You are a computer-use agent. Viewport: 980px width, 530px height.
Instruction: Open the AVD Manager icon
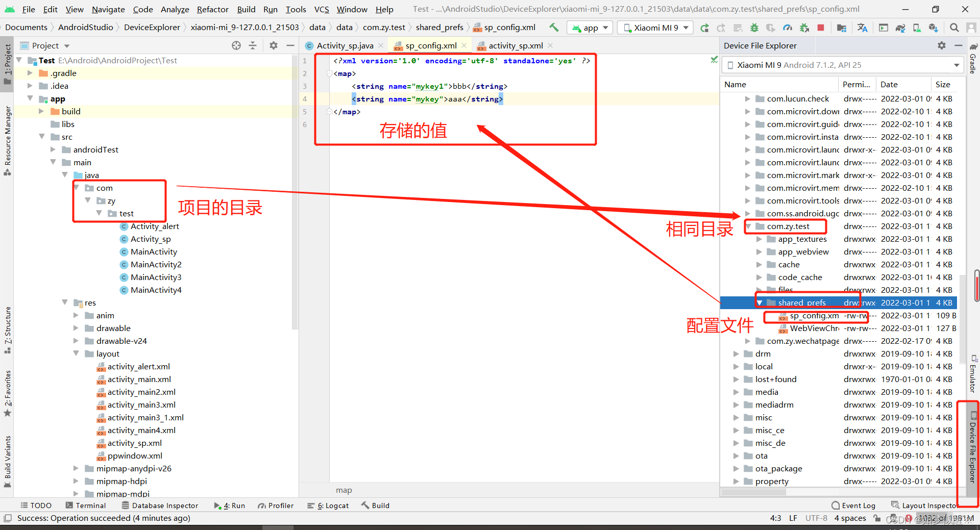point(917,28)
